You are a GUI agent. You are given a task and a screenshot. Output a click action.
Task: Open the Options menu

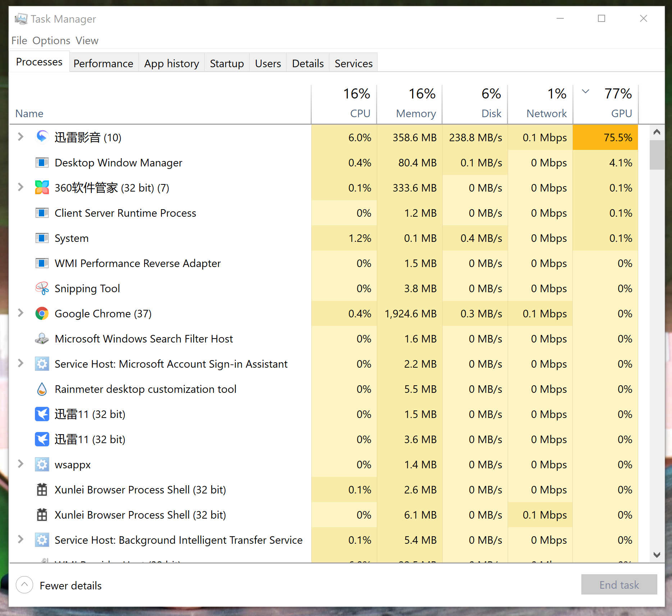point(51,41)
